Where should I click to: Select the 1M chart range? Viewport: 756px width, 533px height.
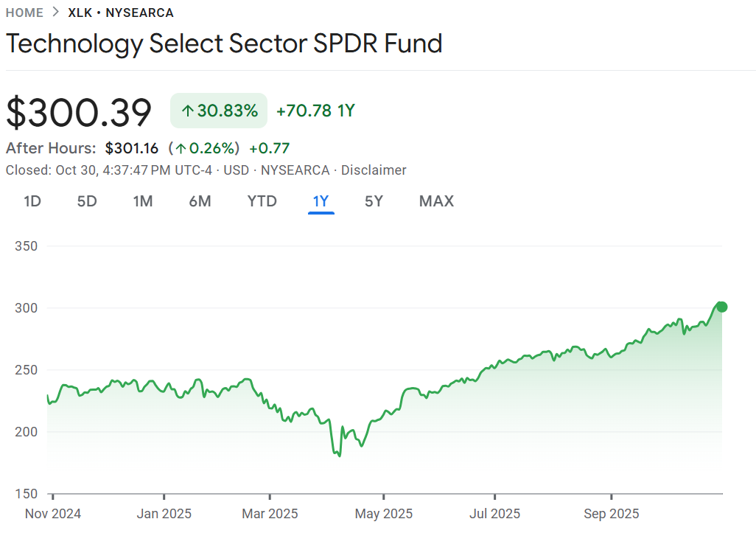[x=143, y=201]
